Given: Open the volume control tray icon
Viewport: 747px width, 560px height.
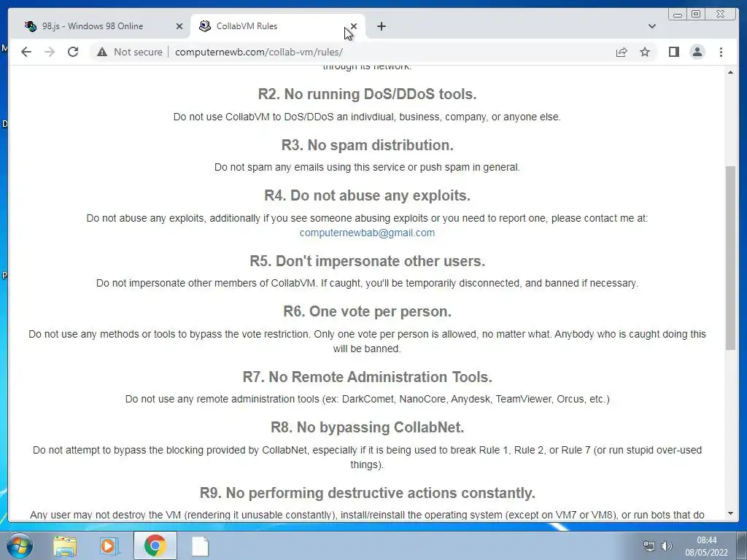Looking at the screenshot, I should pyautogui.click(x=667, y=546).
